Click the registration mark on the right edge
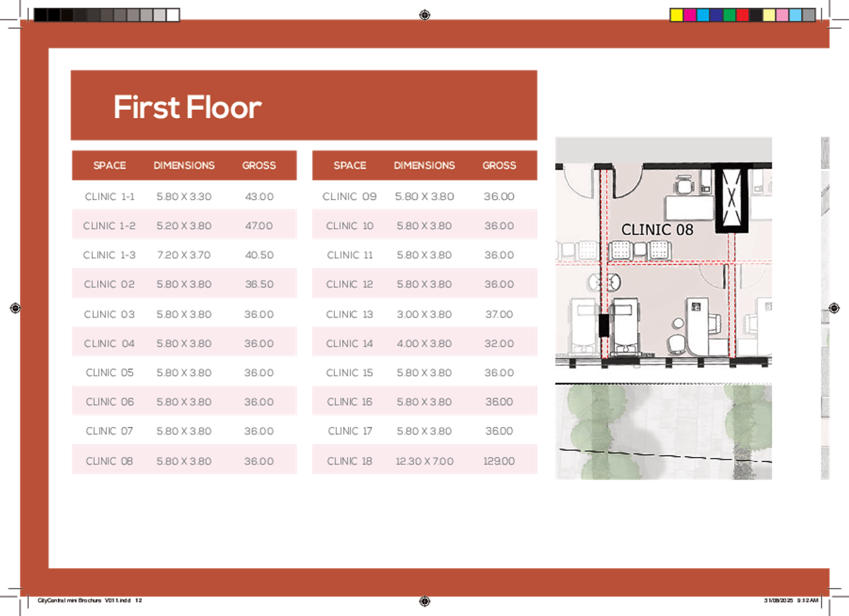 point(834,308)
